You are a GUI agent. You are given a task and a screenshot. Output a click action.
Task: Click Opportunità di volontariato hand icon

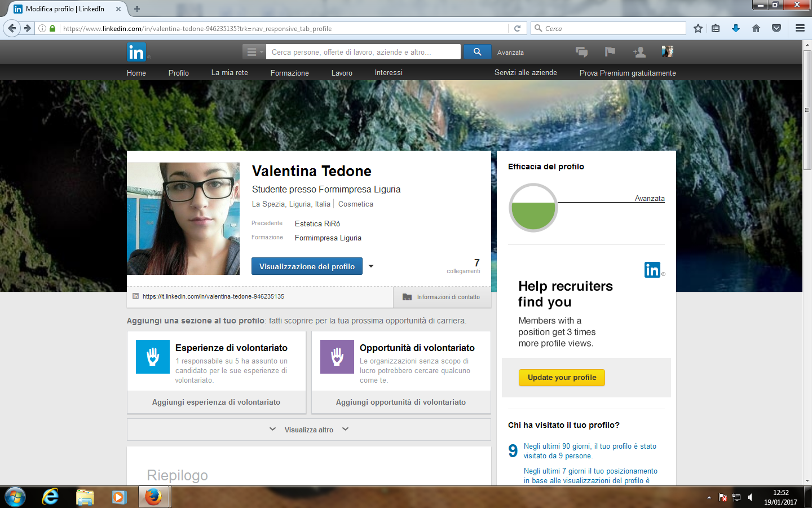click(337, 357)
